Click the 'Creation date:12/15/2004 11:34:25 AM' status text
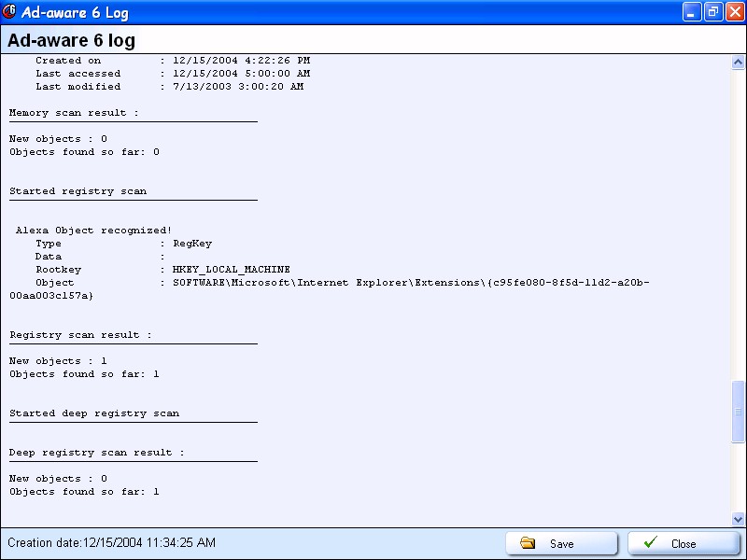This screenshot has width=747, height=560. pos(111,543)
